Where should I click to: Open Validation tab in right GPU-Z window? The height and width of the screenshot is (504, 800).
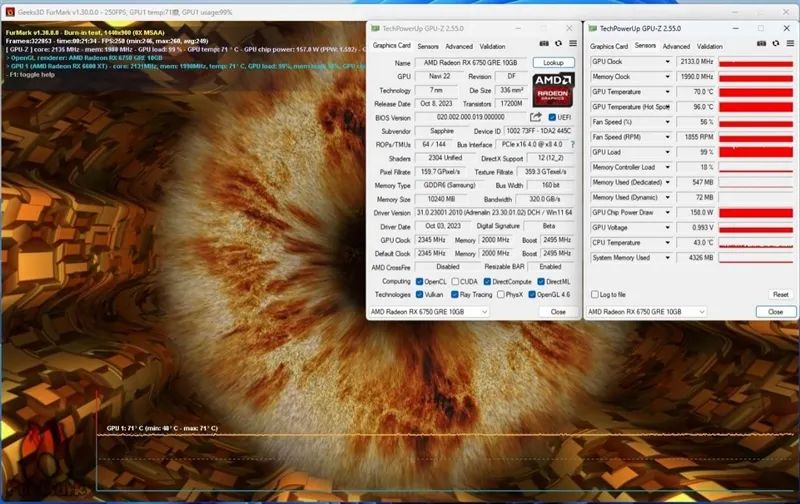click(x=709, y=46)
